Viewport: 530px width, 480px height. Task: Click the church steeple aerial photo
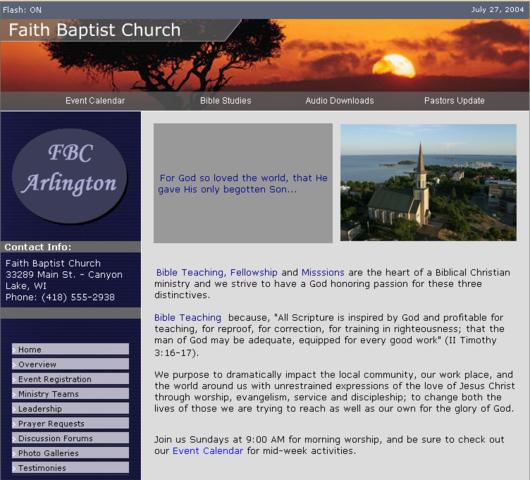(428, 183)
